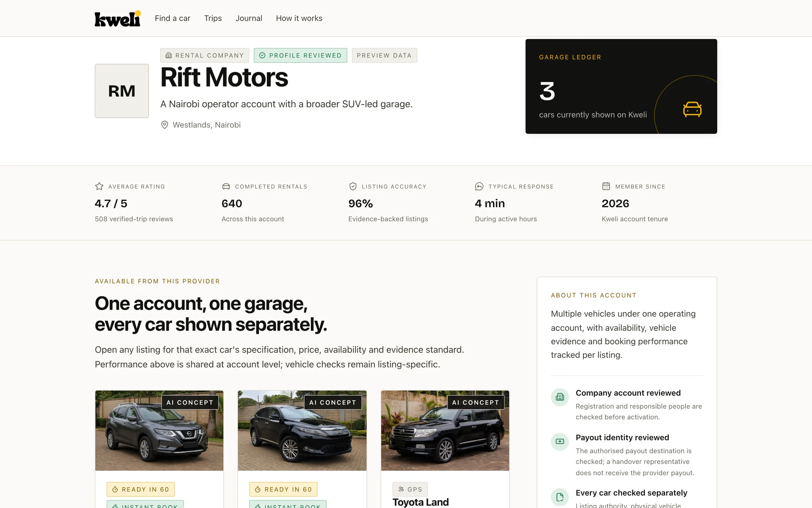Open the grey Nissan SUV listing photo

pos(159,430)
